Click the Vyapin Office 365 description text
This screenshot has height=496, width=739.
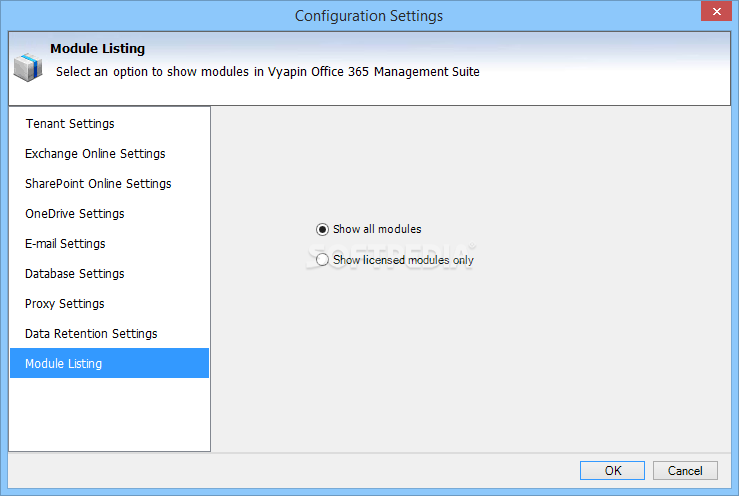tap(268, 72)
